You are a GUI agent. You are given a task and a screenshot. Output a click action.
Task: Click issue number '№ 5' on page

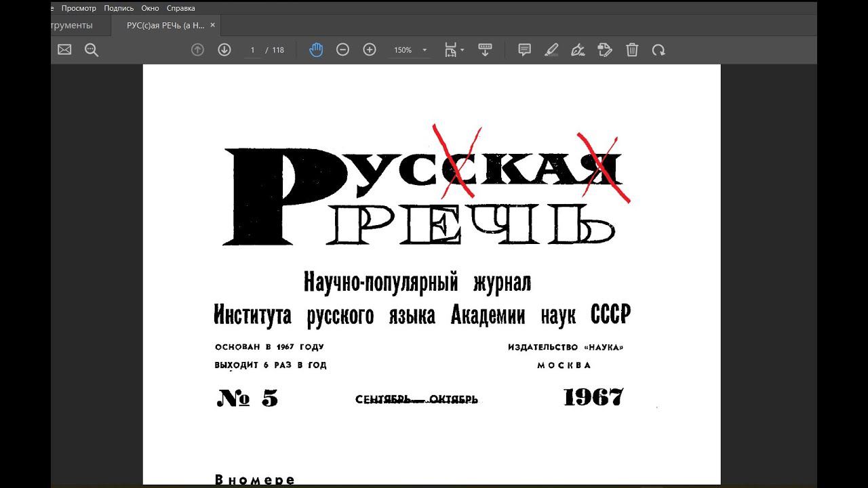click(x=248, y=398)
